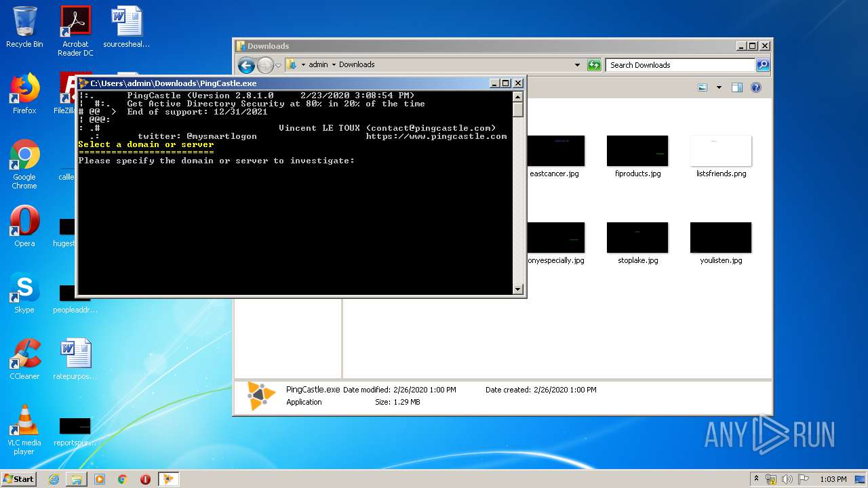Click the 1:03 PM clock
868x488 pixels.
pyautogui.click(x=833, y=479)
